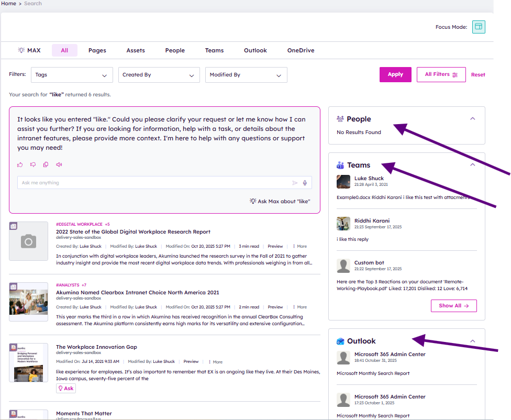Expand the Modified By filter dropdown
The height and width of the screenshot is (420, 511).
(x=246, y=75)
